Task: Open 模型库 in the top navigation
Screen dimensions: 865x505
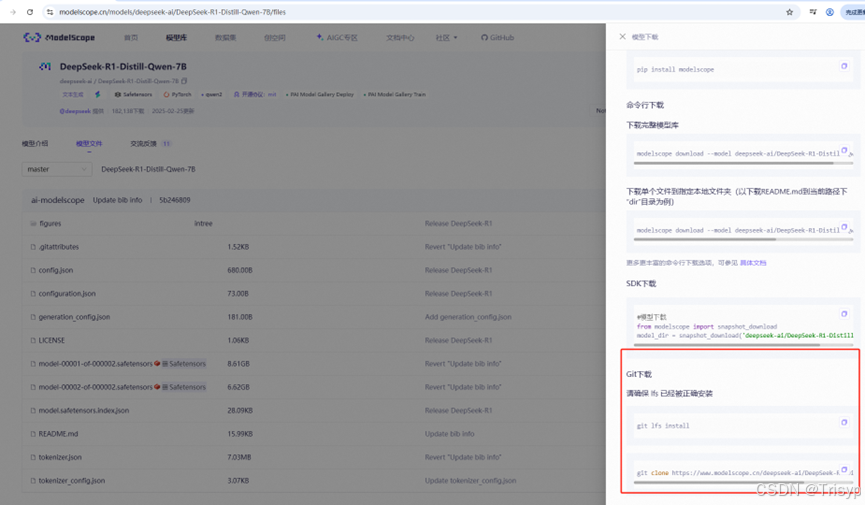Action: click(x=177, y=38)
